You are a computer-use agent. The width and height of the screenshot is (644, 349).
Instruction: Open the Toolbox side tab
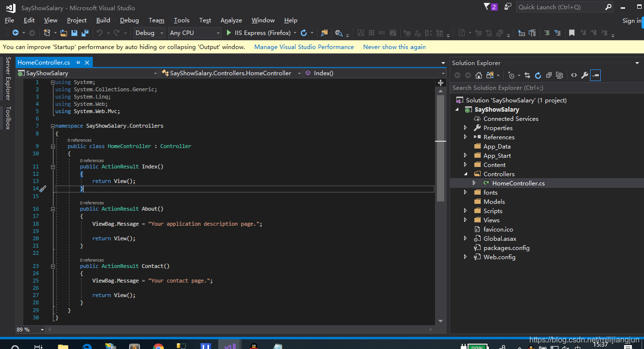click(x=8, y=118)
